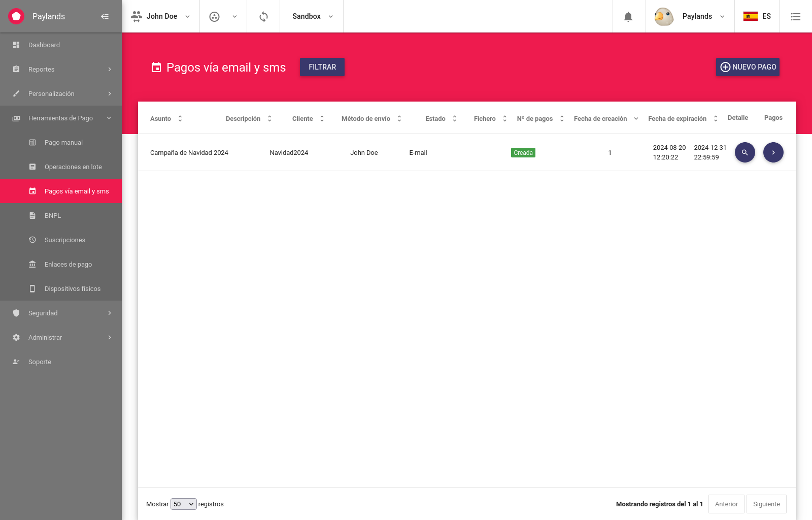
Task: Click the Seguridad shield icon
Action: point(16,313)
